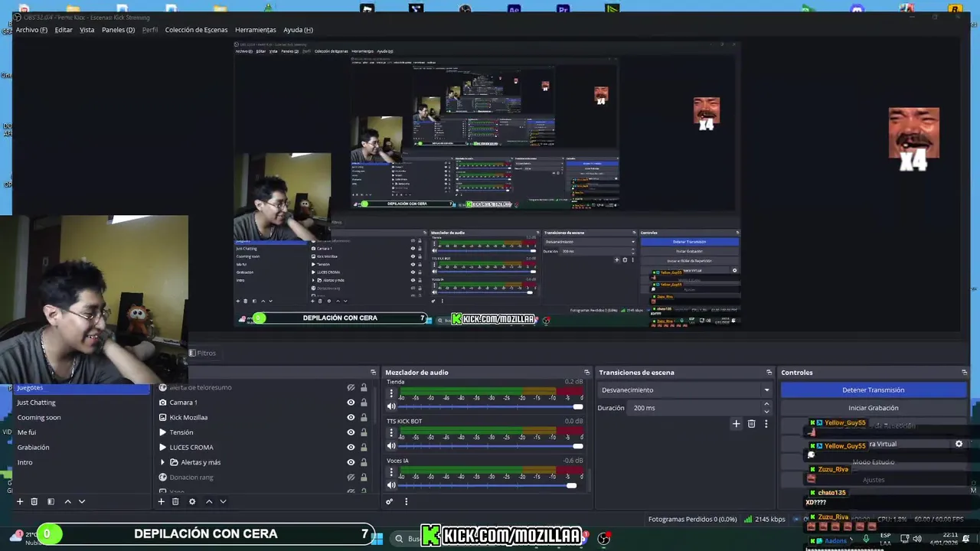Open the Editar menu
Viewport: 980px width, 551px height.
coord(64,30)
